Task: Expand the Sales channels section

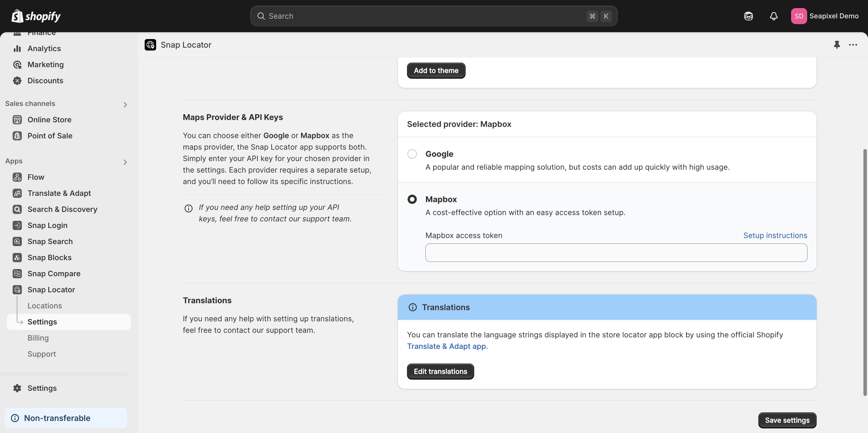Action: (x=125, y=105)
